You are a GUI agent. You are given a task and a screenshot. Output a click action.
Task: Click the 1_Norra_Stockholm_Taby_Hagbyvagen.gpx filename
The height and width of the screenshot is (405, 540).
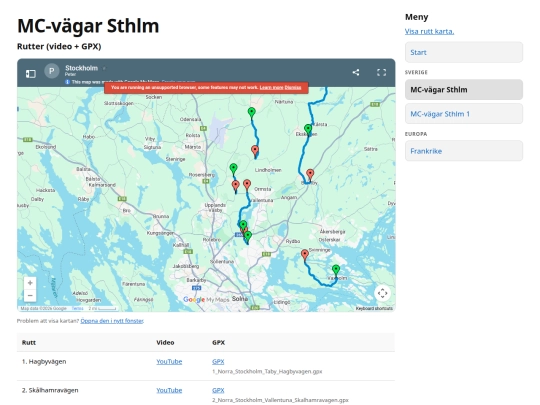[x=267, y=372]
